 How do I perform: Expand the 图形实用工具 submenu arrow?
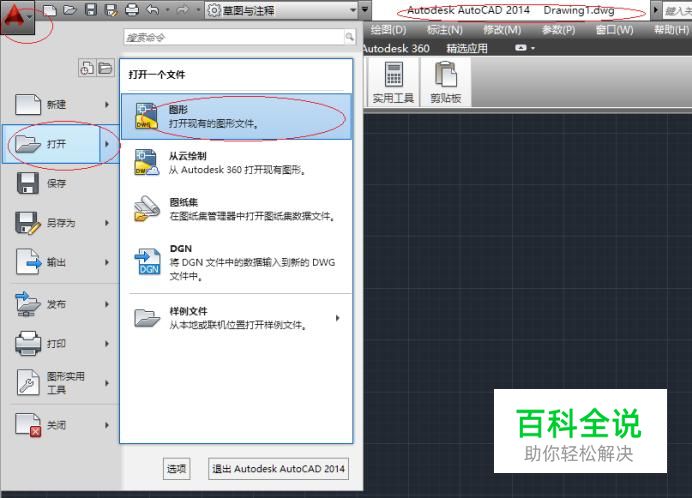(107, 383)
